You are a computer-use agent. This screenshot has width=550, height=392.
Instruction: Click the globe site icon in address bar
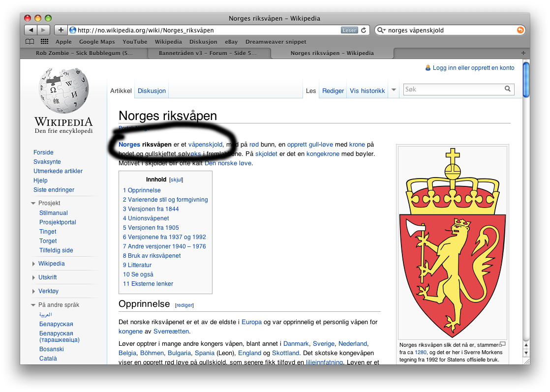73,30
